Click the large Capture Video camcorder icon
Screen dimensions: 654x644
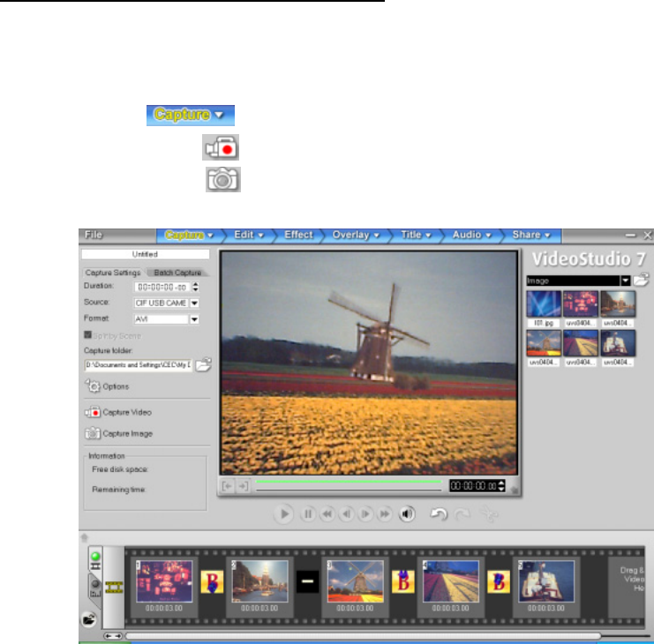pyautogui.click(x=221, y=147)
